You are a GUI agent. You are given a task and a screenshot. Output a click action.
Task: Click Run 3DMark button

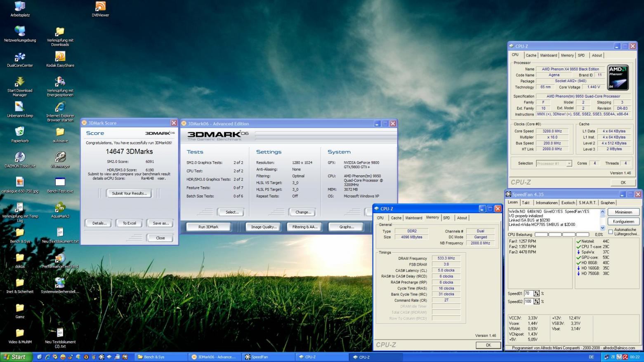pos(208,227)
